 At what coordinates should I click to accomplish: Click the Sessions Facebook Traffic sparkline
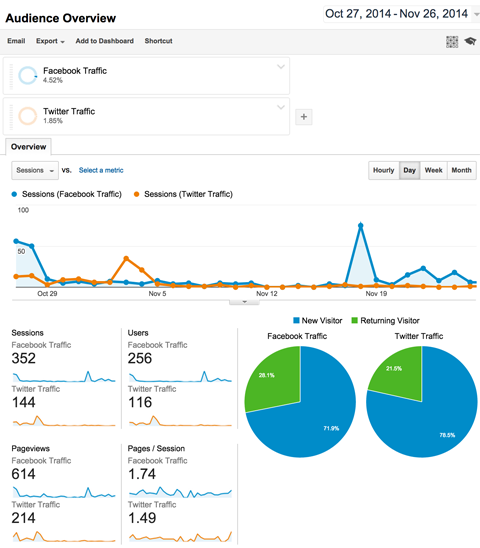tap(64, 377)
